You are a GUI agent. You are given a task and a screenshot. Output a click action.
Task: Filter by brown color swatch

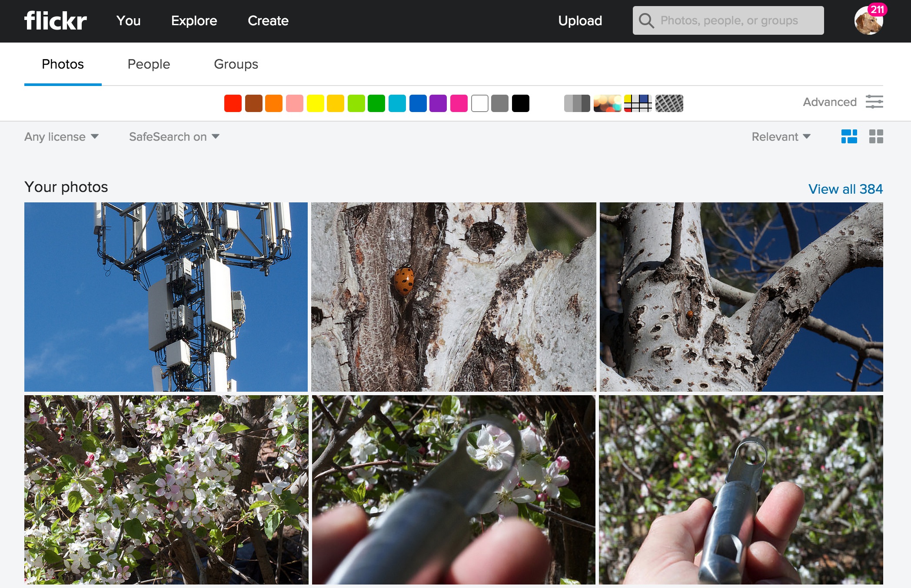click(x=253, y=103)
